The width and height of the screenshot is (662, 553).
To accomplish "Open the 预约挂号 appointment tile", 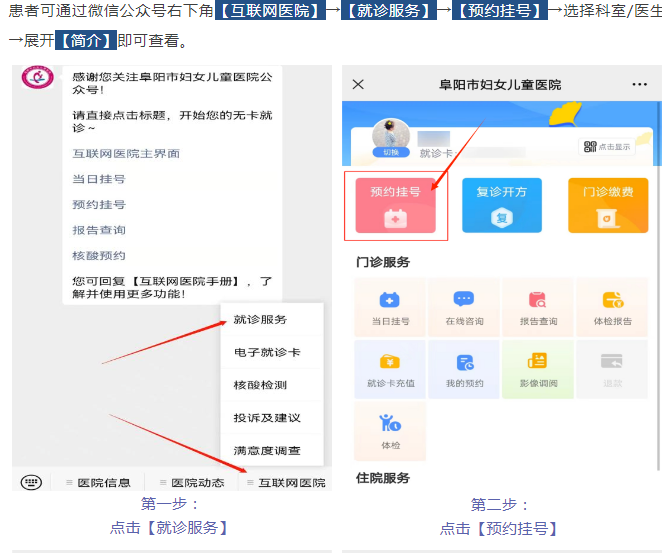I will (x=395, y=205).
